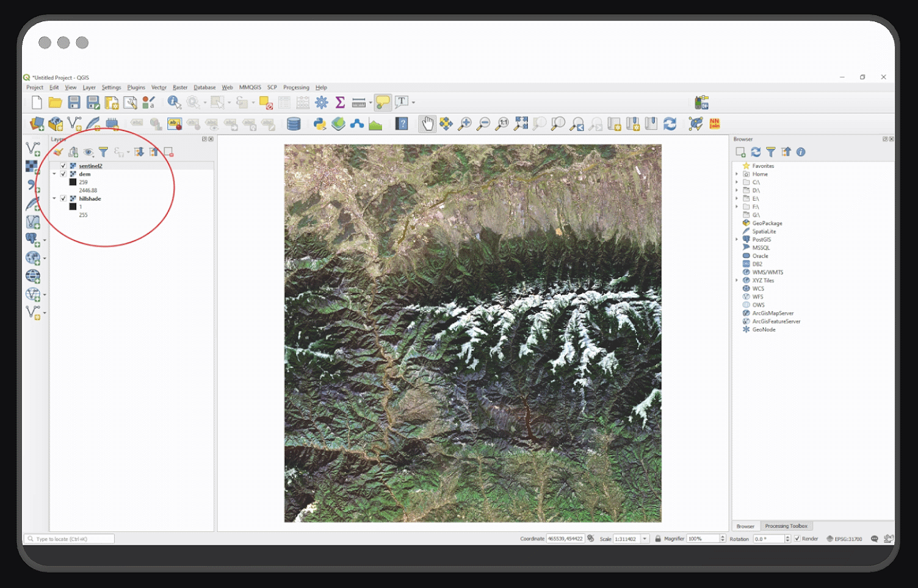
Task: Activate the Zoom In tool
Action: point(465,124)
